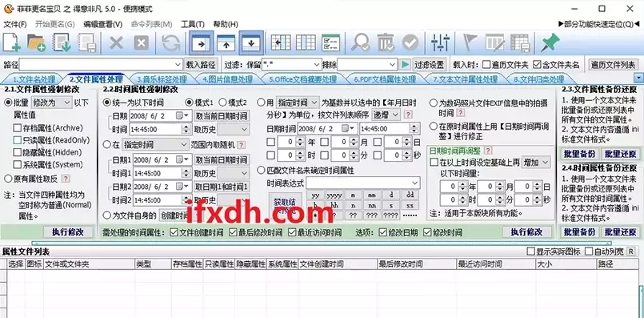Open the 修改为 dropdown

(52, 103)
